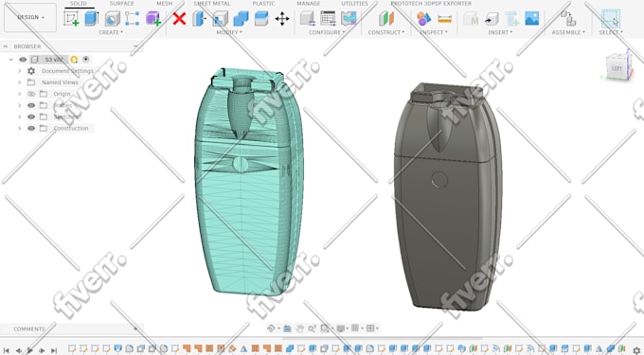
Task: Click the Insert Canvas image icon
Action: (x=532, y=19)
